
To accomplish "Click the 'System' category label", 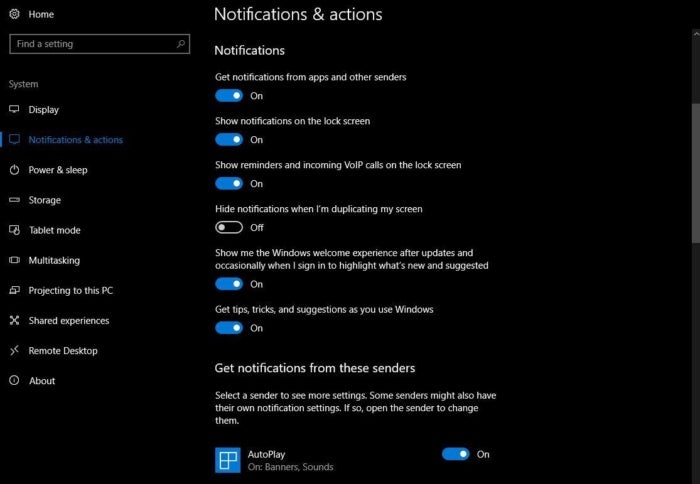I will tap(24, 84).
